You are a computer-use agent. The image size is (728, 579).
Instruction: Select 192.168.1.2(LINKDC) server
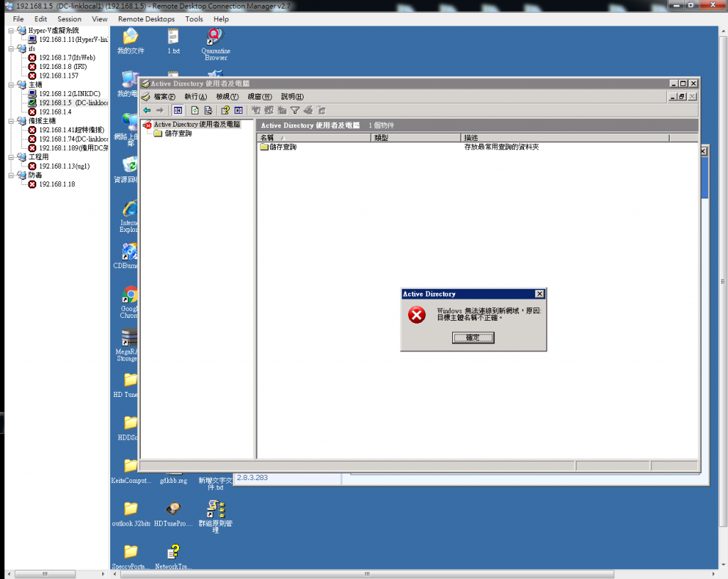click(70, 94)
